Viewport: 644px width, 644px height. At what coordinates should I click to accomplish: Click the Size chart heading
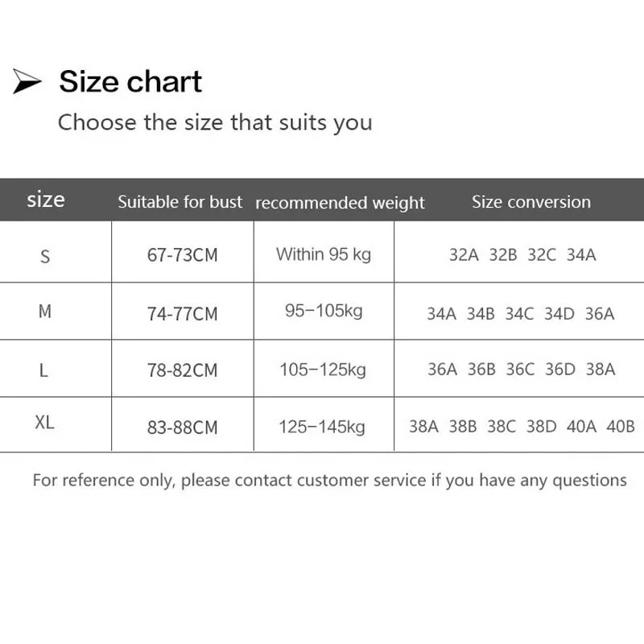(130, 82)
